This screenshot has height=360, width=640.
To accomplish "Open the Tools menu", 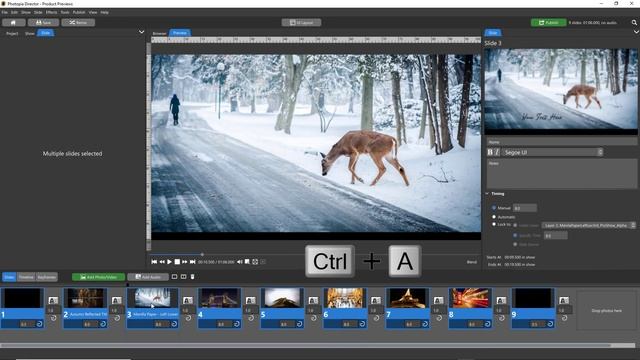I will click(65, 12).
